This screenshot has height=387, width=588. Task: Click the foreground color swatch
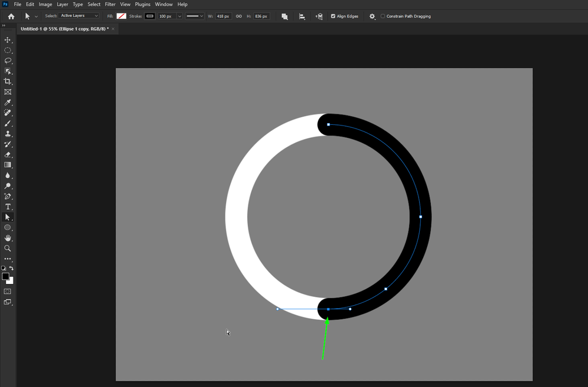[5, 276]
